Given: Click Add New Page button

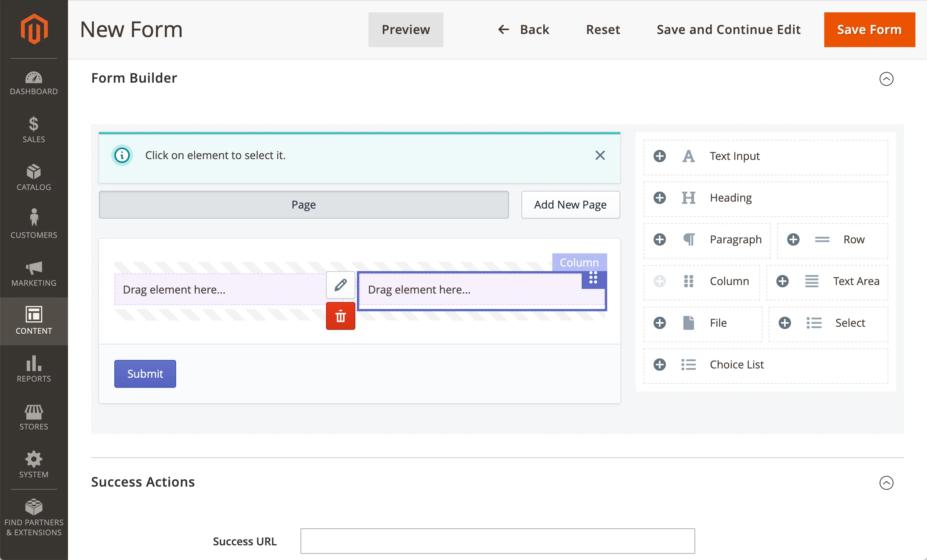Looking at the screenshot, I should coord(570,205).
